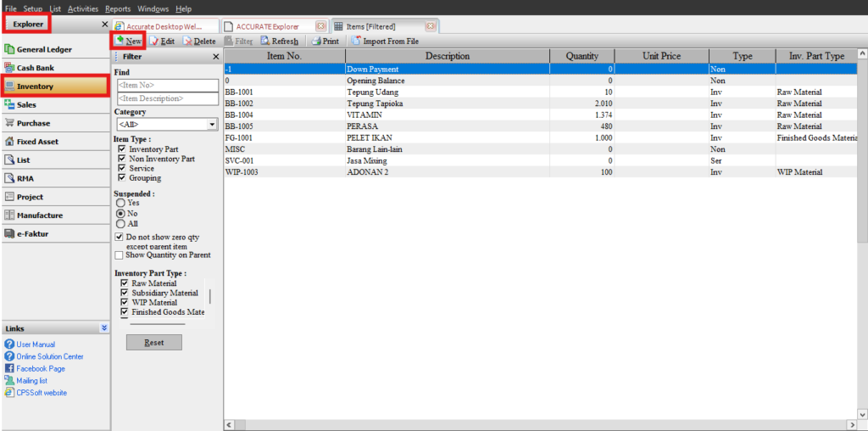
Task: Open the Fixed Asset module
Action: click(55, 142)
